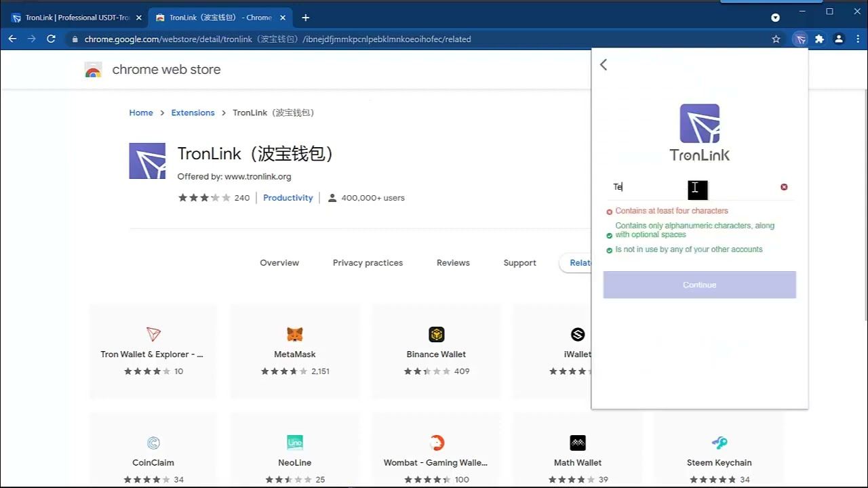Open the MetaMask fox icon

click(294, 333)
